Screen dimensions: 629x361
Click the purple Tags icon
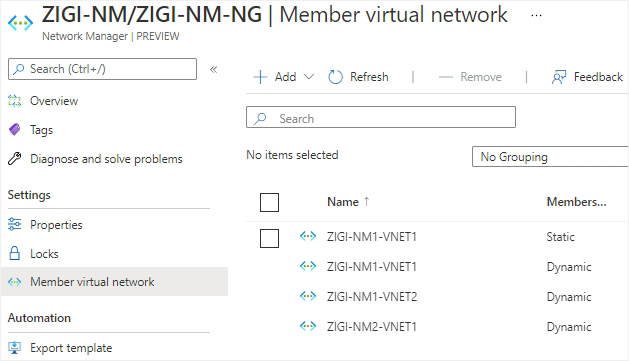(x=14, y=130)
